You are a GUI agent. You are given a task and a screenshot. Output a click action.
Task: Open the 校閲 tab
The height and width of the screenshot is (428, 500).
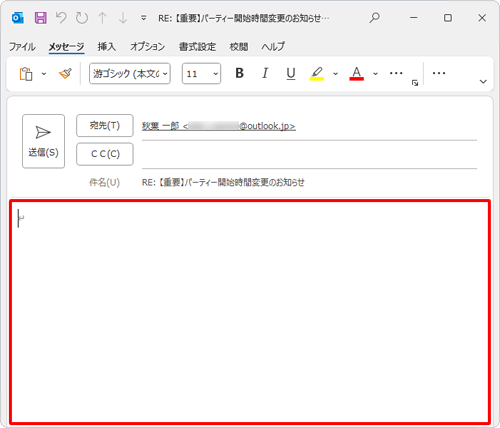click(239, 46)
